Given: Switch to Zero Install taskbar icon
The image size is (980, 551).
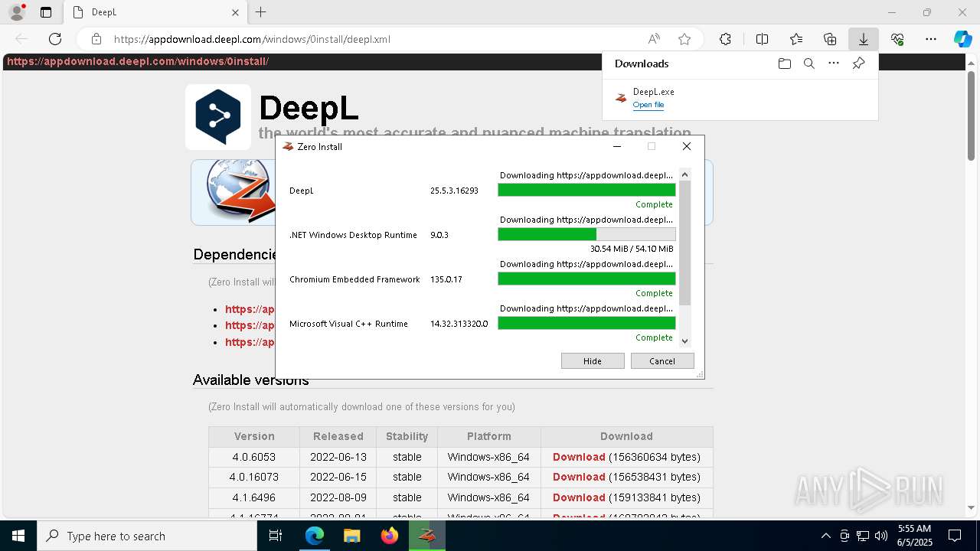Looking at the screenshot, I should 427,536.
